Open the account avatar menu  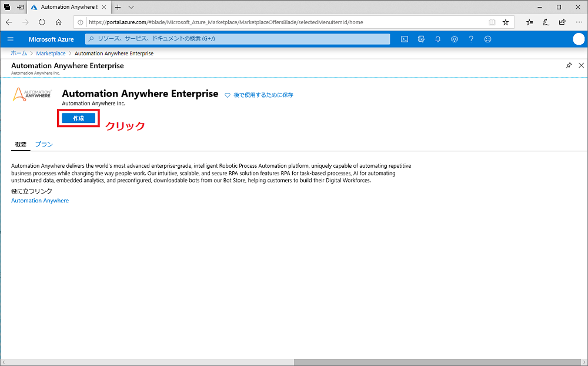point(579,39)
